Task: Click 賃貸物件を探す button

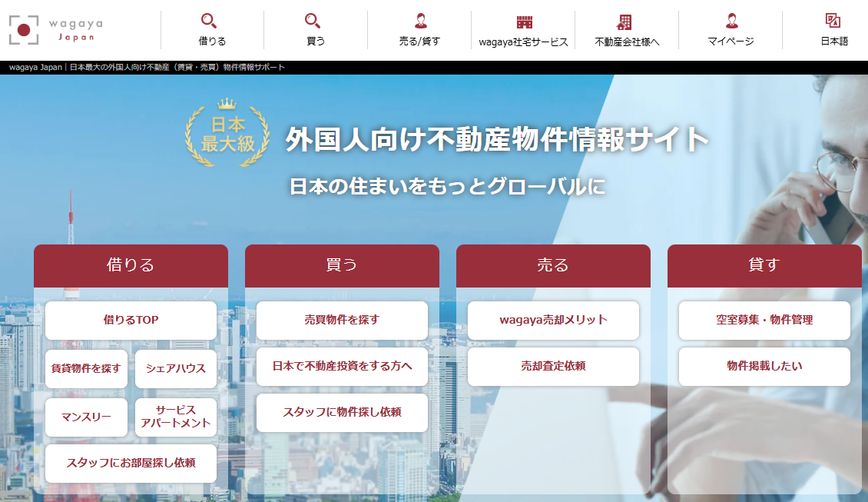Action: click(86, 368)
